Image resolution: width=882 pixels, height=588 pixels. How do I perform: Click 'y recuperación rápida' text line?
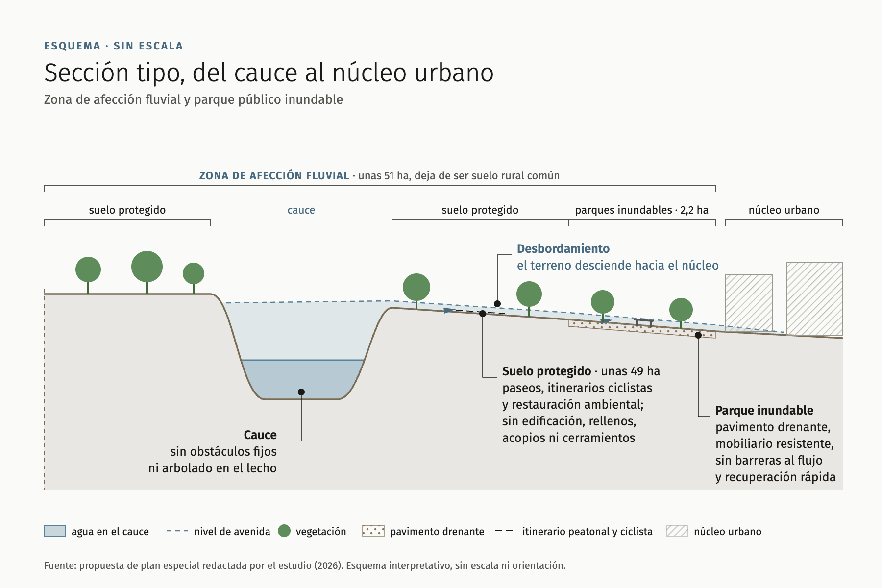[776, 477]
